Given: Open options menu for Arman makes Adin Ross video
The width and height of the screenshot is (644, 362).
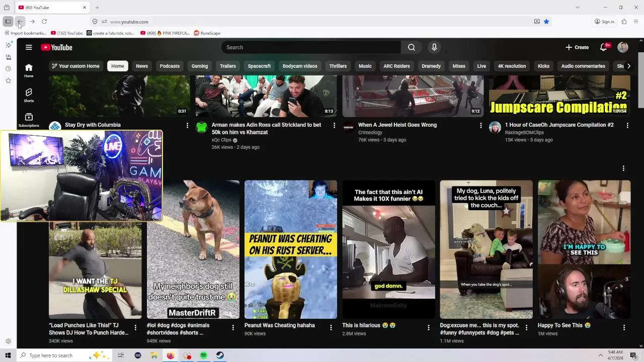Looking at the screenshot, I should click(334, 125).
